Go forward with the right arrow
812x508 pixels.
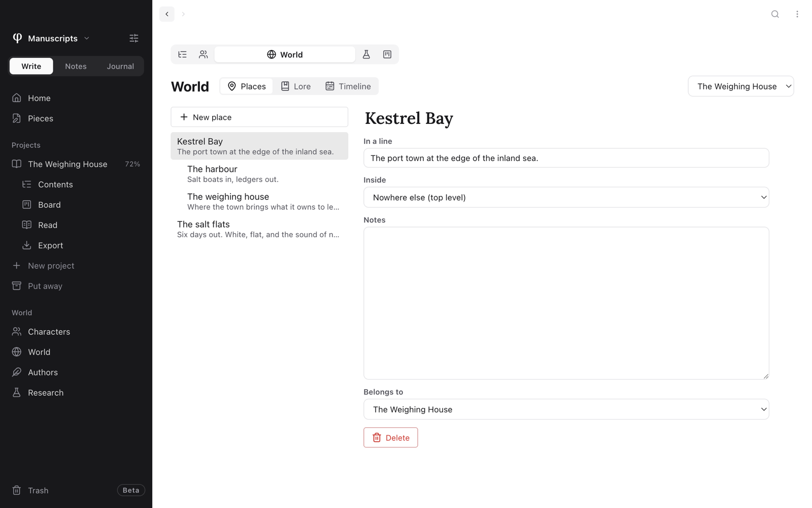pos(183,14)
